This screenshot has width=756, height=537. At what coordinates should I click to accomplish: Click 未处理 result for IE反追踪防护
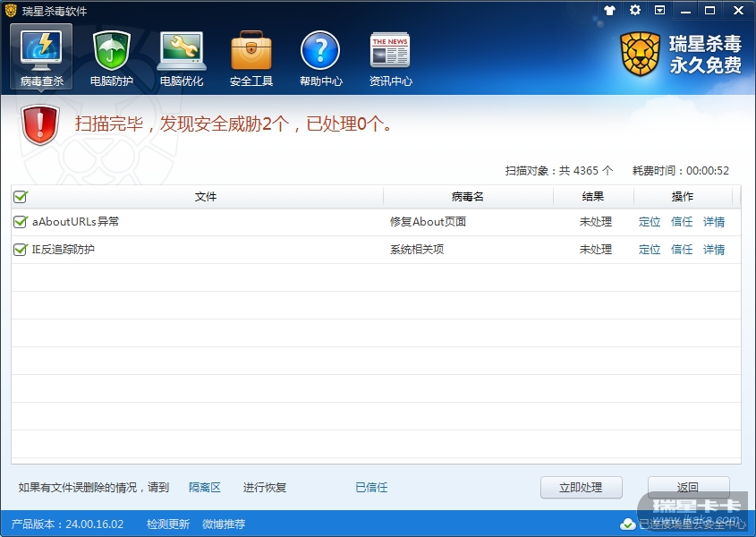(x=596, y=250)
